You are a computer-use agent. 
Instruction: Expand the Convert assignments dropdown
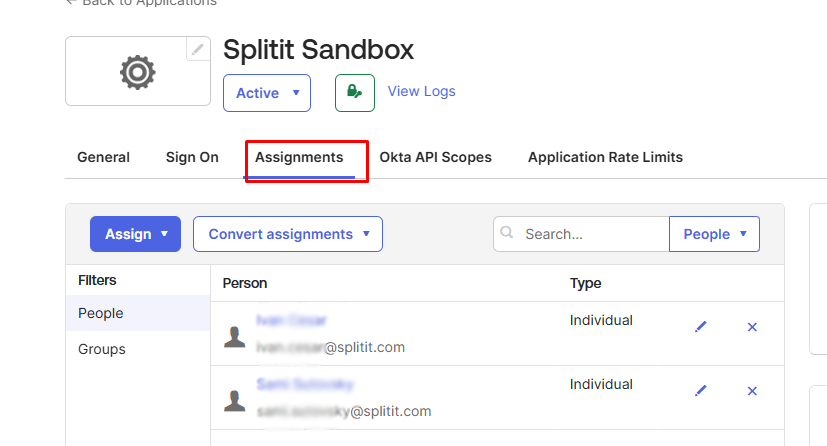click(x=288, y=234)
